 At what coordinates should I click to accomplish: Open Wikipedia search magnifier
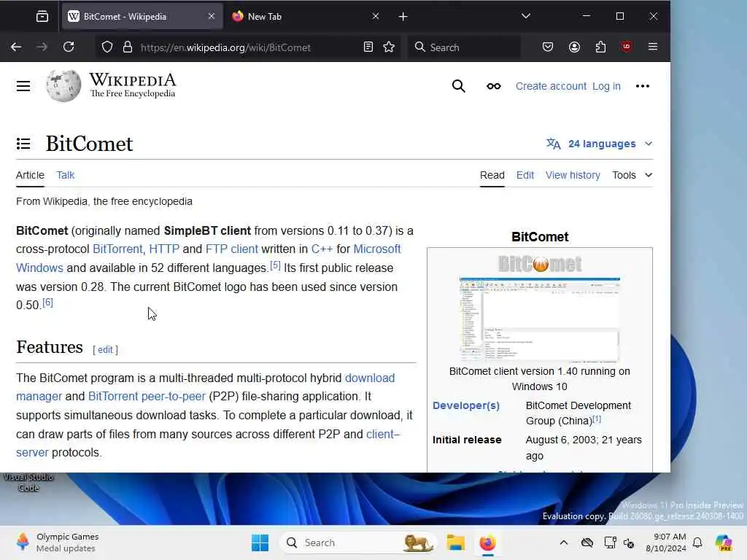click(458, 86)
